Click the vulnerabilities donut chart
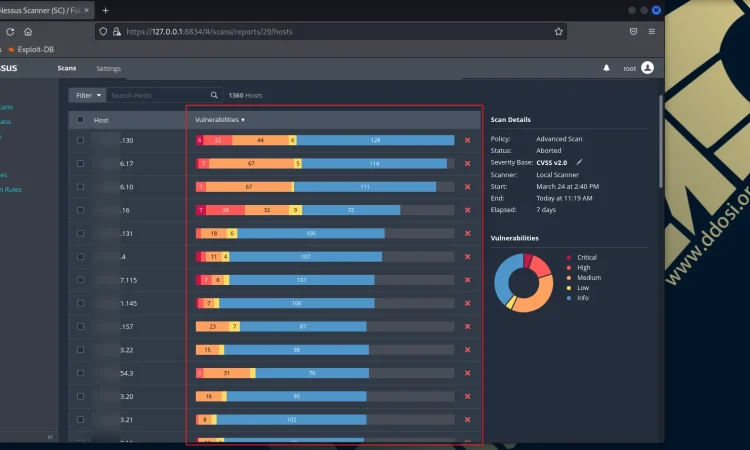Image resolution: width=750 pixels, height=450 pixels. pyautogui.click(x=524, y=283)
